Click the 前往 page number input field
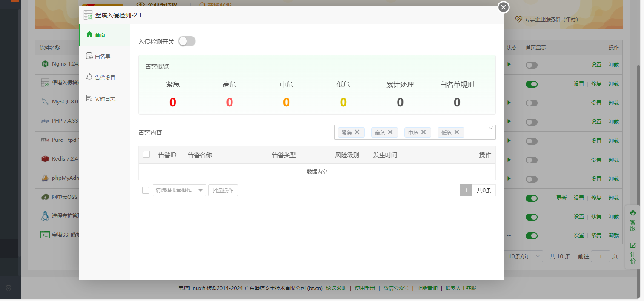644x301 pixels. [601, 256]
